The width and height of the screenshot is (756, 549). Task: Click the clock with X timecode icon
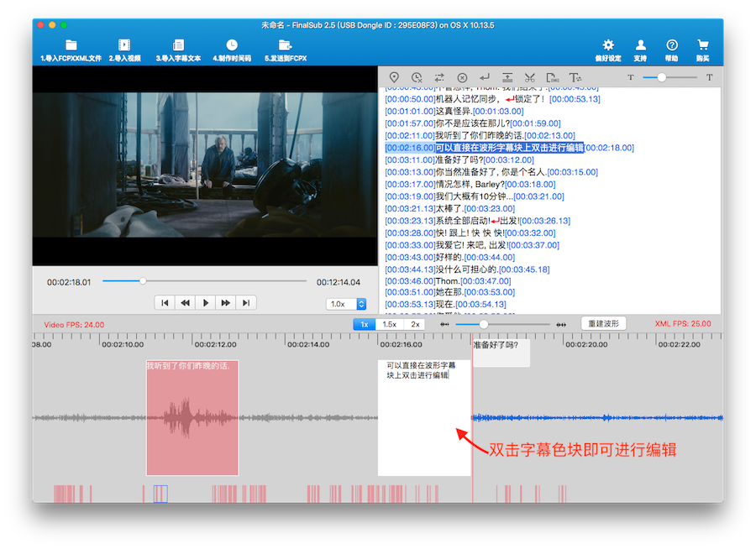pos(417,77)
